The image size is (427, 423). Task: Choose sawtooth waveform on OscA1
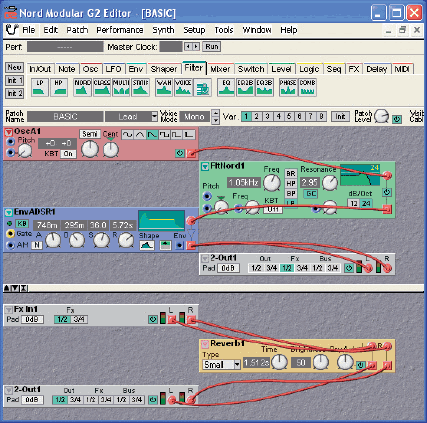[x=152, y=135]
